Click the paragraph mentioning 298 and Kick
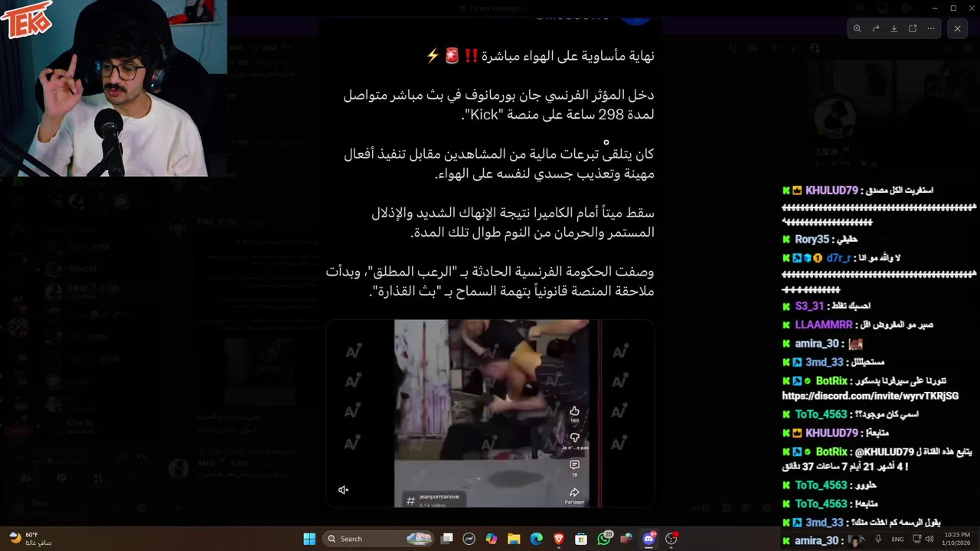 tap(498, 106)
